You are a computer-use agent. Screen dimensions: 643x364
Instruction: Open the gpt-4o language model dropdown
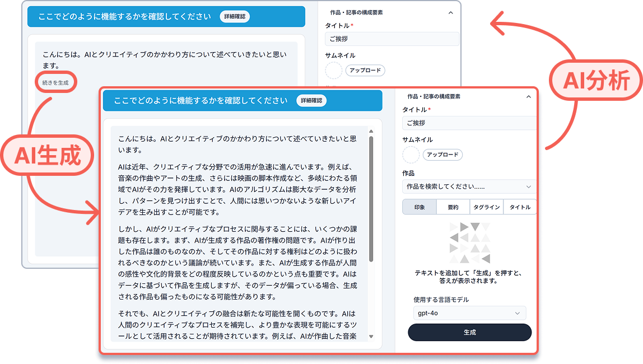coord(469,313)
